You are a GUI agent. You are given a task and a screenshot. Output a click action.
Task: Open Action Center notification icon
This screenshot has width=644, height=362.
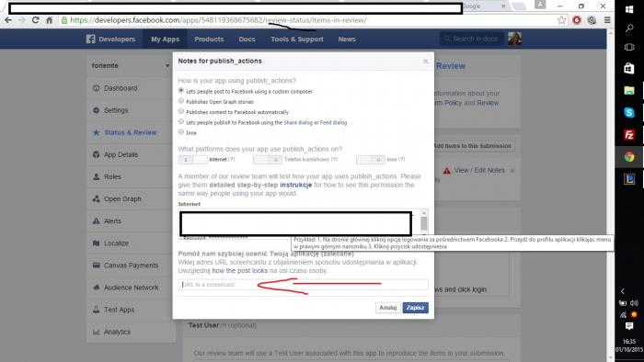(629, 326)
